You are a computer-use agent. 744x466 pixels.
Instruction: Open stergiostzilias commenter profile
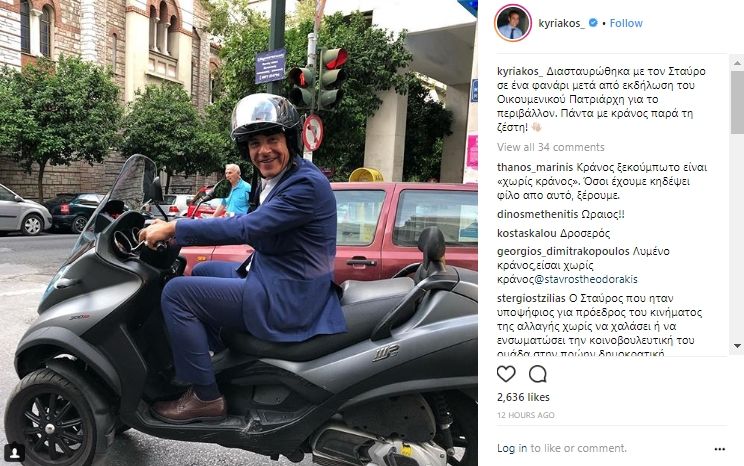[531, 298]
